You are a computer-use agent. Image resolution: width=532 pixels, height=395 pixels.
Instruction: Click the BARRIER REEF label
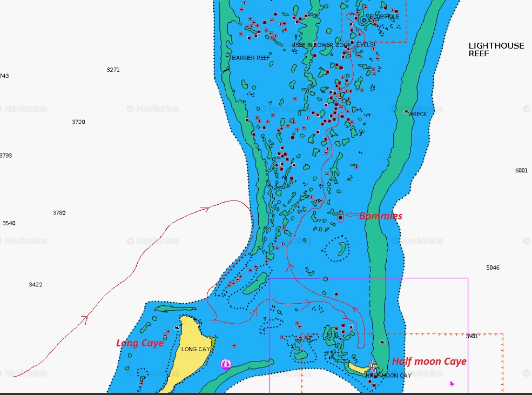tap(251, 58)
